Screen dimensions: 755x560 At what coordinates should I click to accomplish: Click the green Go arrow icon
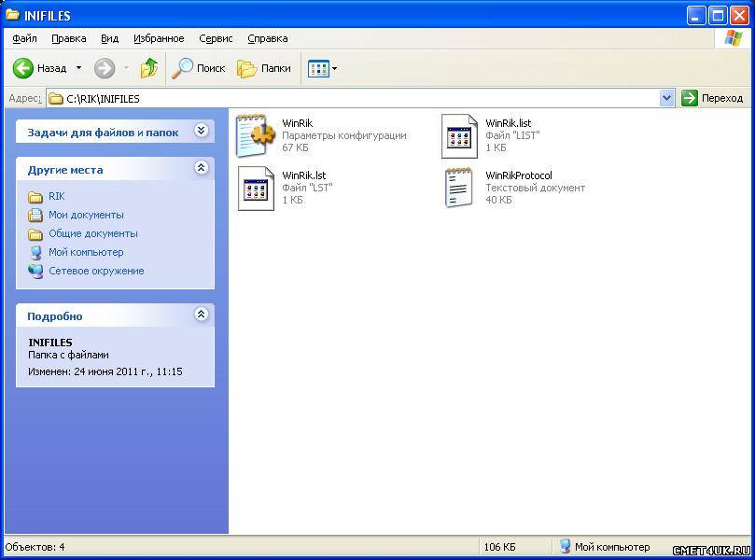click(690, 98)
